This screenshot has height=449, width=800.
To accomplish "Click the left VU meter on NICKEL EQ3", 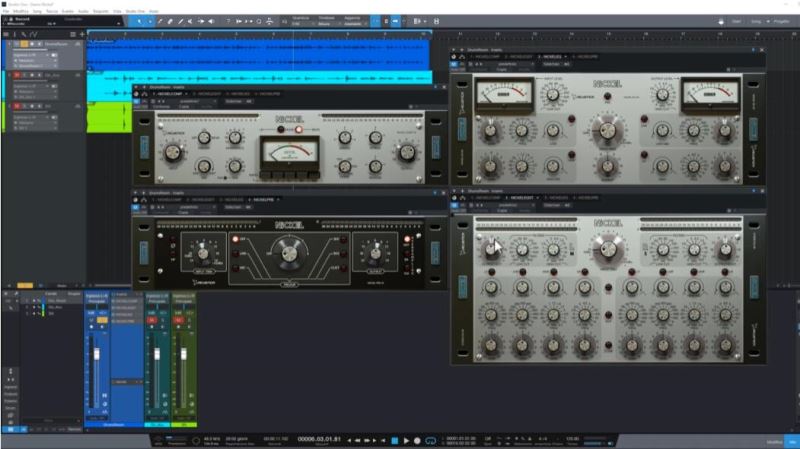I will (x=504, y=95).
